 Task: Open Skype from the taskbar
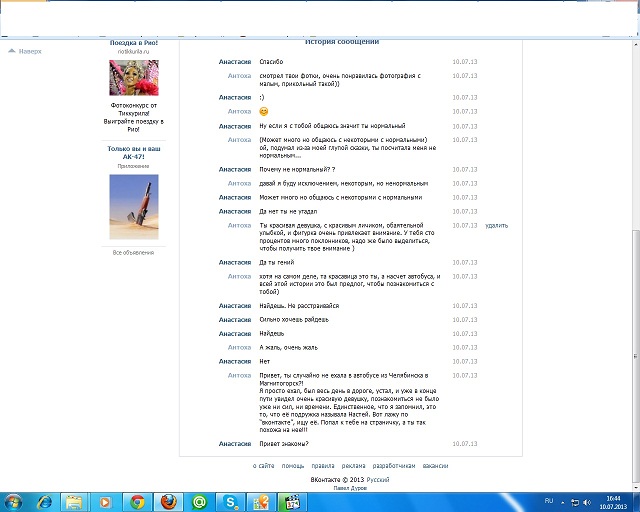(231, 501)
